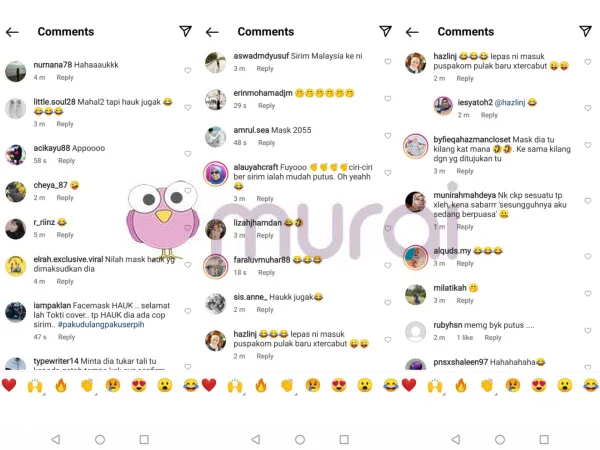
Task: Open alauyahcraft's profile picture
Action: 216,174
